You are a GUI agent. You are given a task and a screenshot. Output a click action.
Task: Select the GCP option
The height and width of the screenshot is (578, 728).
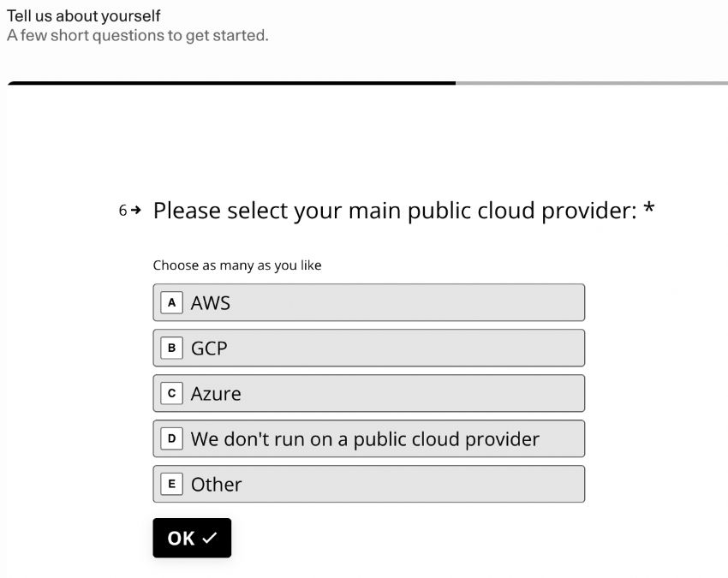coord(368,348)
